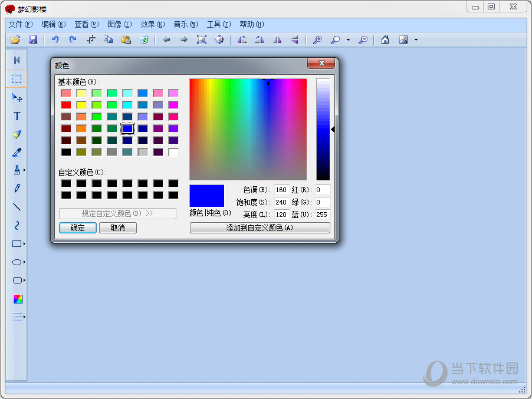Open the 效果(K) menu
The width and height of the screenshot is (532, 399).
pyautogui.click(x=152, y=24)
